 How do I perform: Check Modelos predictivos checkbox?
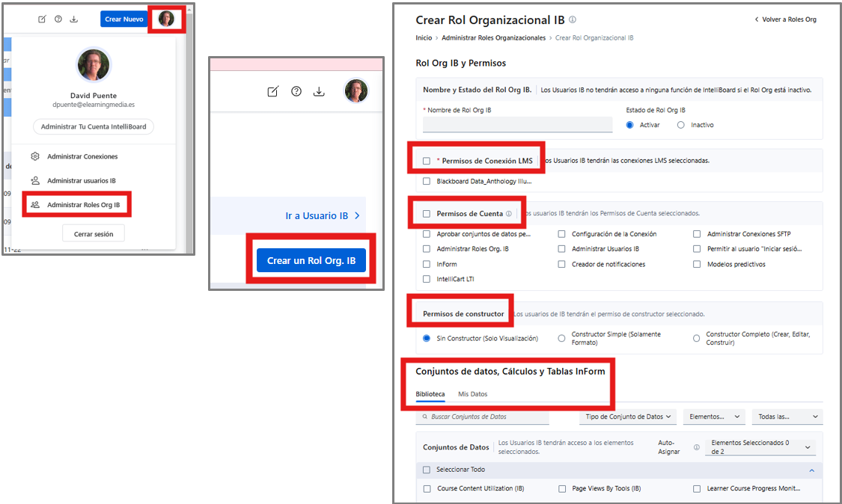click(x=697, y=264)
